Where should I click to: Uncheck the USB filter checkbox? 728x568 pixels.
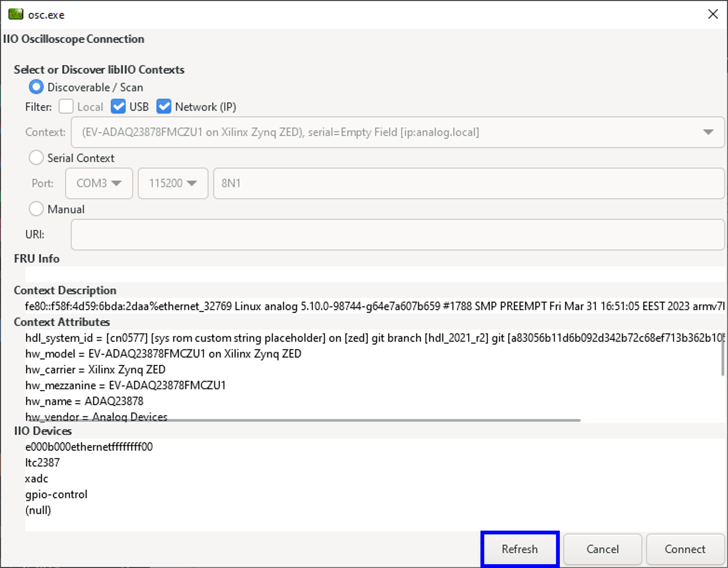(118, 107)
